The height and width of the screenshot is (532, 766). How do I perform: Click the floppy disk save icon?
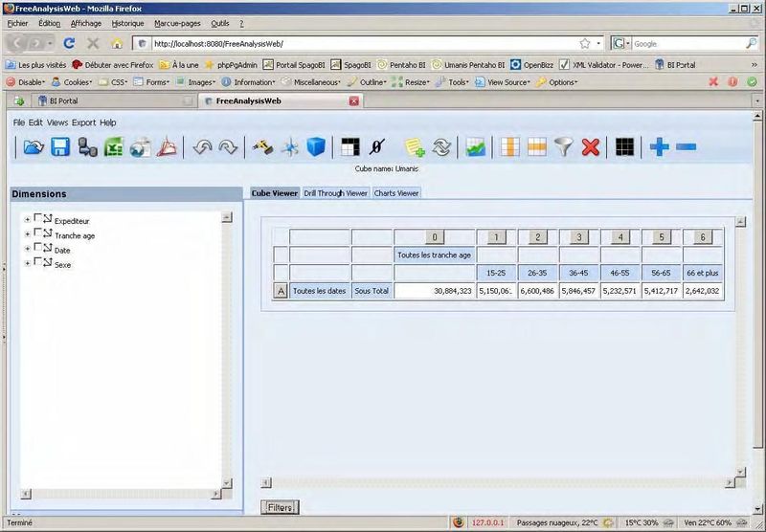tap(60, 146)
